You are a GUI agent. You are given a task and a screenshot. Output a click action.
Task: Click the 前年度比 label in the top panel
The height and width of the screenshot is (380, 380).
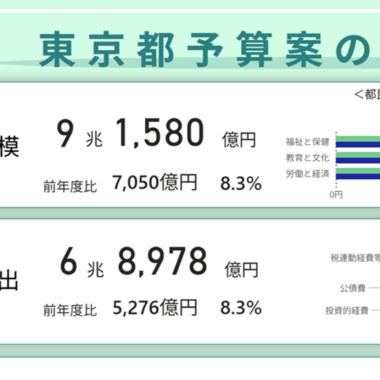[70, 186]
